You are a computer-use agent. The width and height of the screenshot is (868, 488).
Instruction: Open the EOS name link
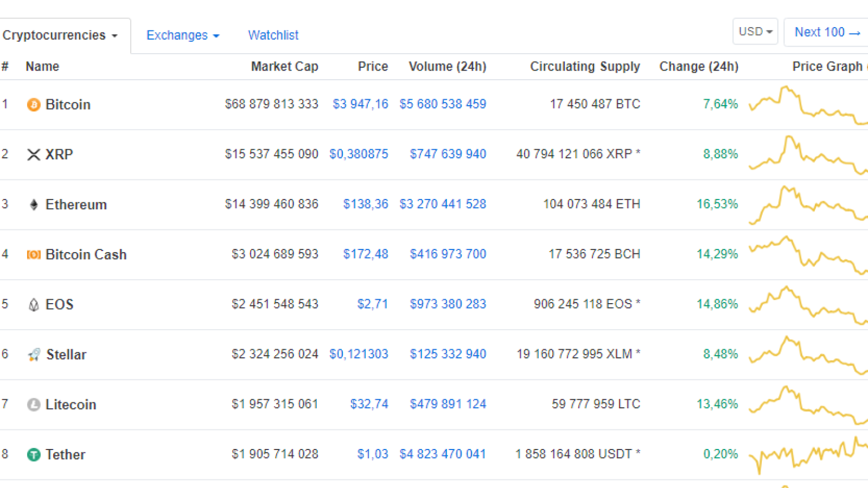click(x=60, y=305)
